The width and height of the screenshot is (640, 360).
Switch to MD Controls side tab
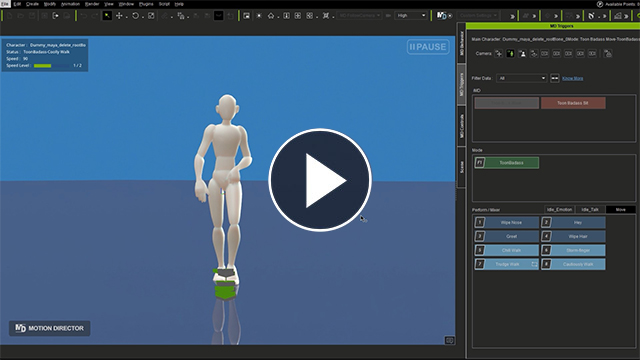pyautogui.click(x=462, y=126)
